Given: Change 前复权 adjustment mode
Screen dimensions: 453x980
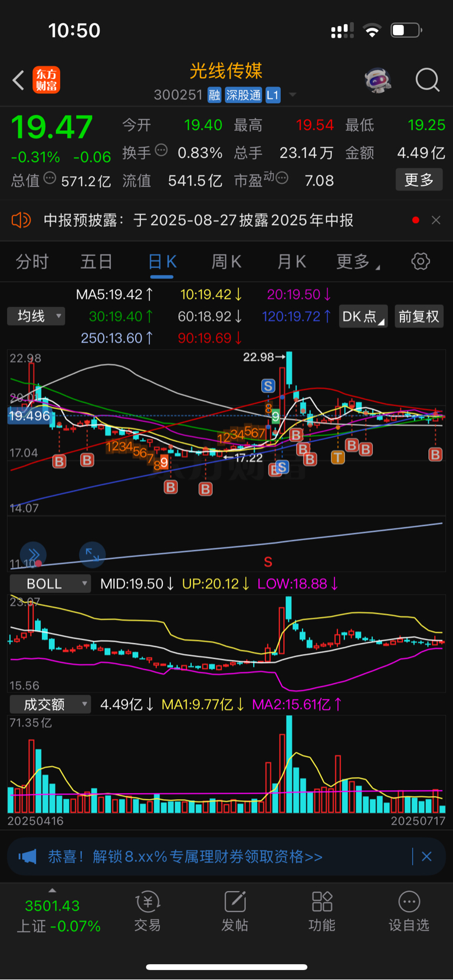Looking at the screenshot, I should [x=418, y=316].
